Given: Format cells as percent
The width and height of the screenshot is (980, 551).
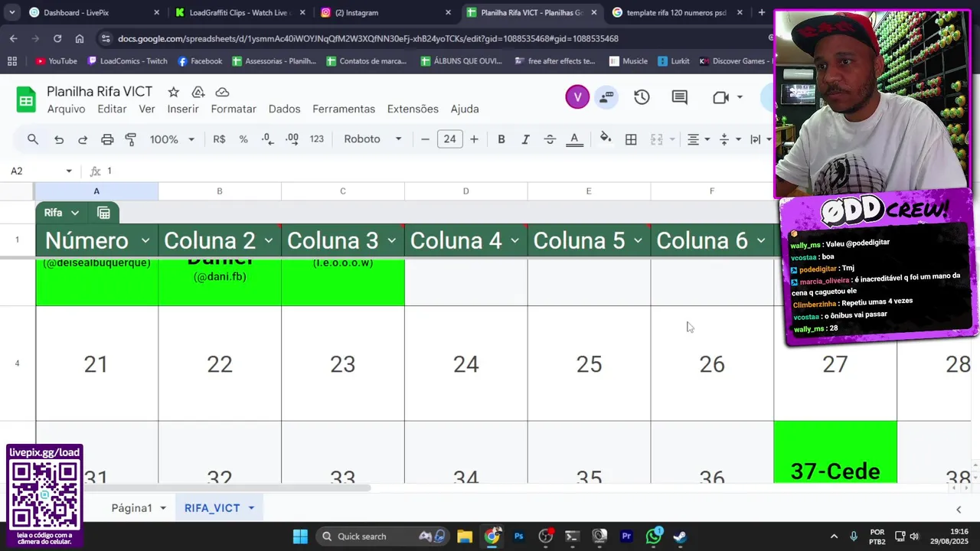Looking at the screenshot, I should click(x=243, y=139).
